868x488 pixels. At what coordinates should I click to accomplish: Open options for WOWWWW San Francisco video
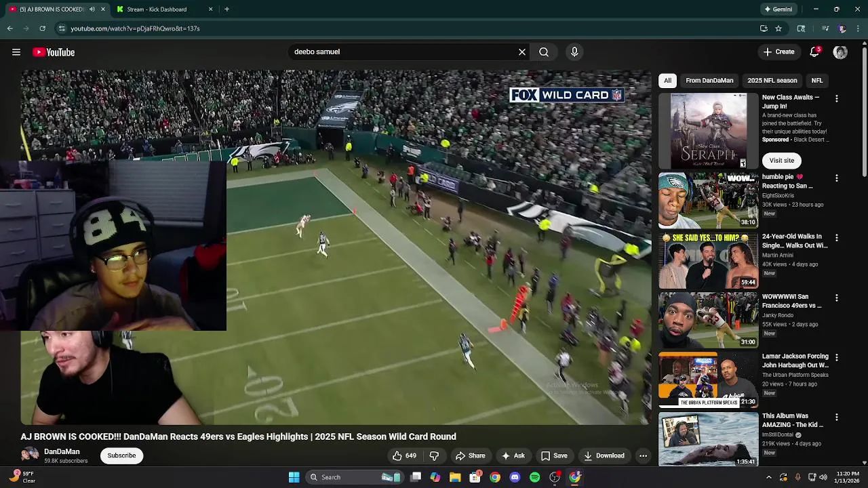click(836, 298)
